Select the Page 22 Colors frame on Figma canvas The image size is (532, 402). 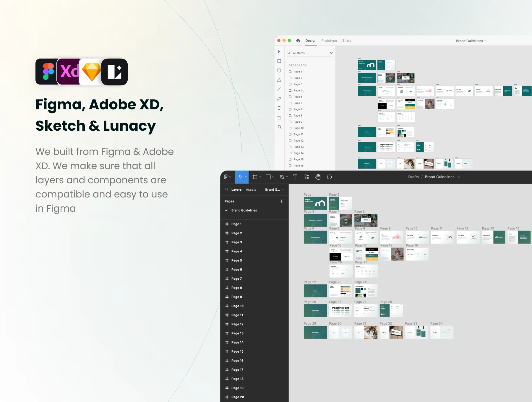click(x=315, y=291)
